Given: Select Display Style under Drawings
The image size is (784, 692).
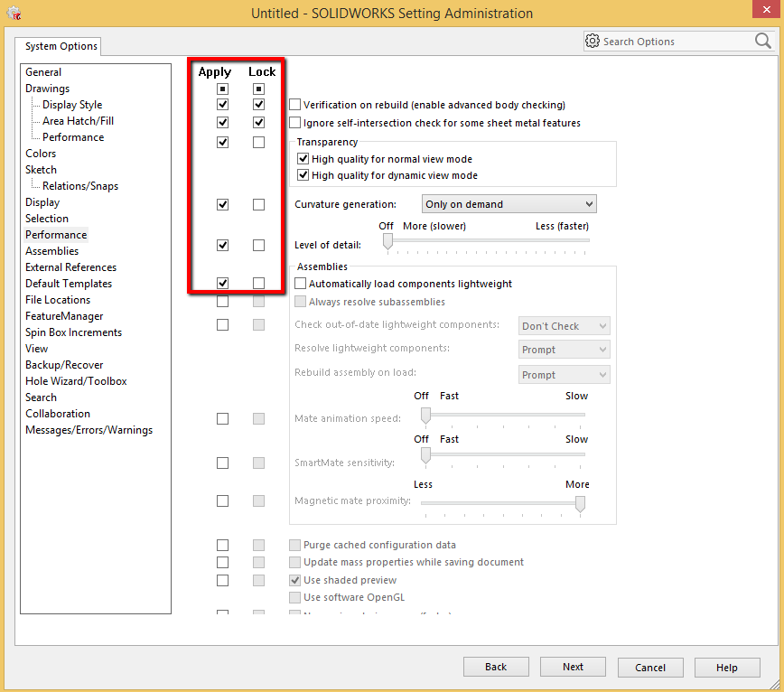Looking at the screenshot, I should 72,105.
